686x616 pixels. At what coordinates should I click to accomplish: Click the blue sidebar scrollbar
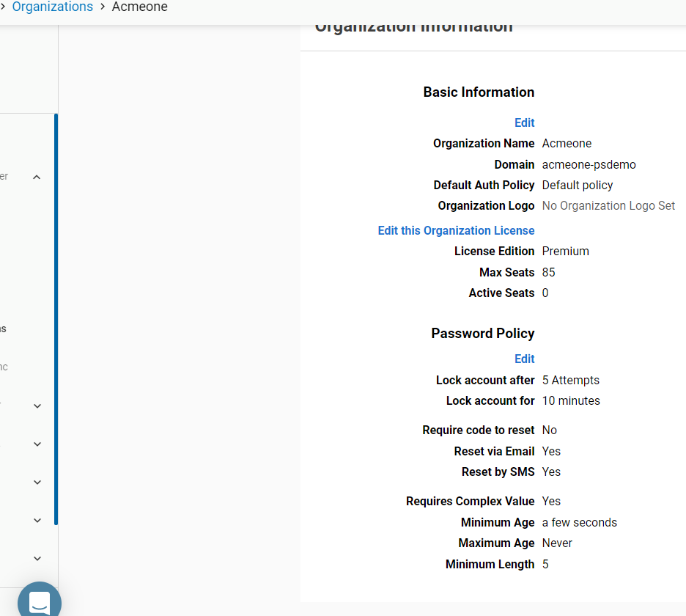(56, 319)
